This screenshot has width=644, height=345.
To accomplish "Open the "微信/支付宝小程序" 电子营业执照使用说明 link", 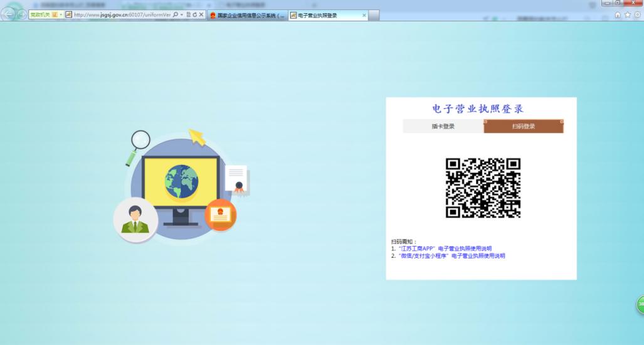I will point(451,256).
